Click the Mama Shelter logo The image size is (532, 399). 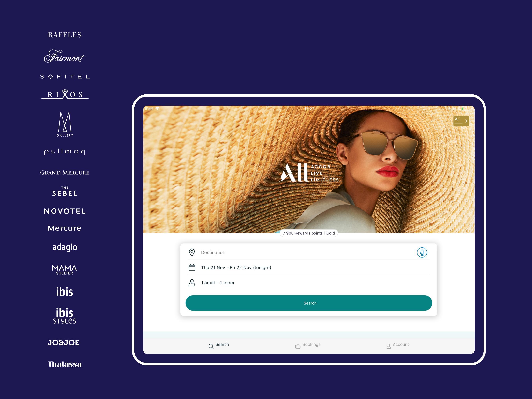click(x=64, y=269)
